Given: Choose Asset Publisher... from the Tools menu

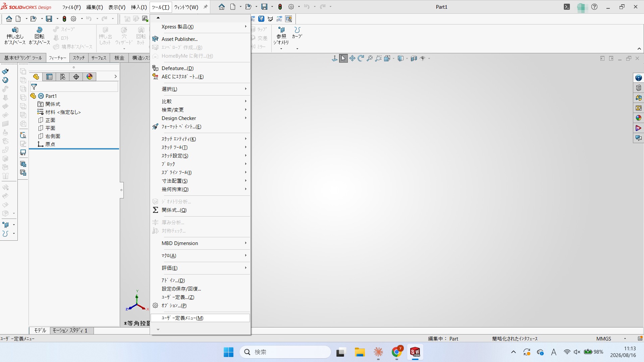Looking at the screenshot, I should pyautogui.click(x=200, y=39).
